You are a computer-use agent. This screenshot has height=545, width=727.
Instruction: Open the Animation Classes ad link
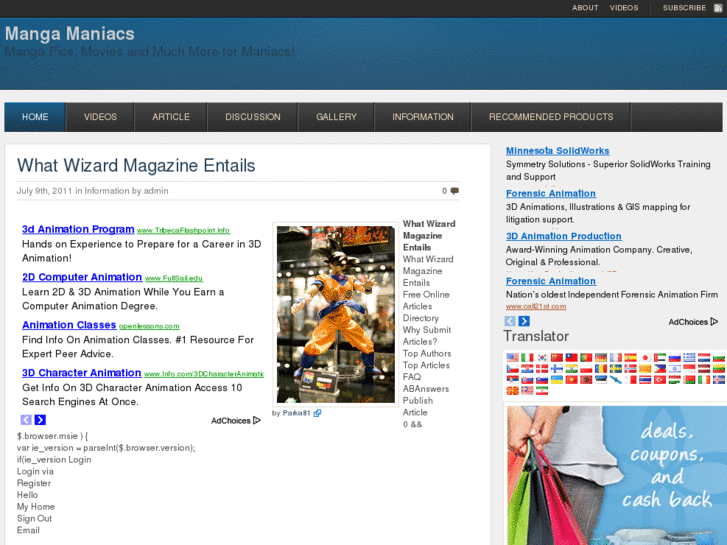[69, 325]
